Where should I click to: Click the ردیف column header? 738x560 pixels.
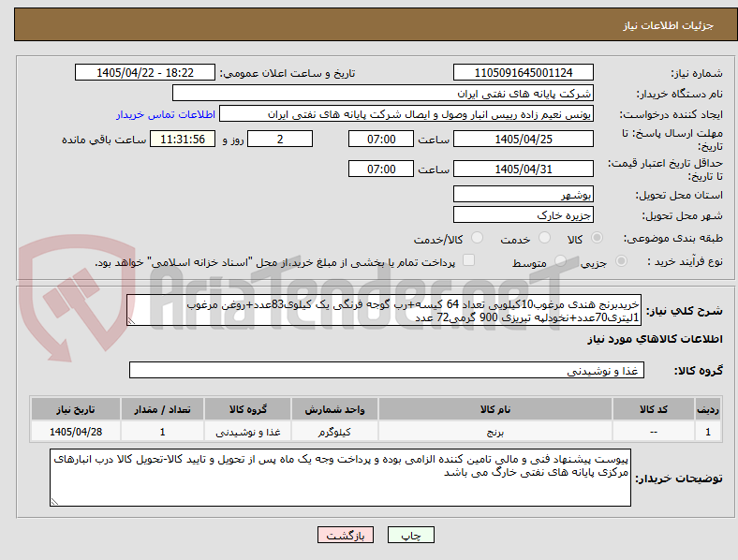[708, 409]
